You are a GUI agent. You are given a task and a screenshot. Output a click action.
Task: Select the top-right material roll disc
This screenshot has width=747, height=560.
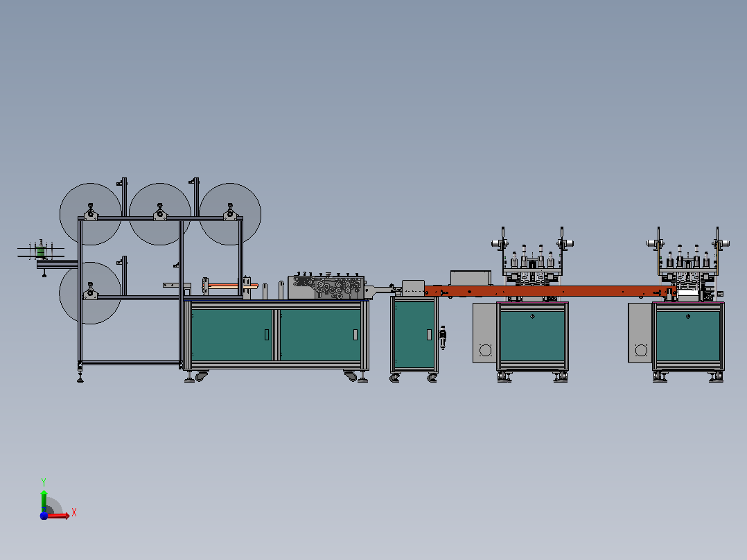230,214
